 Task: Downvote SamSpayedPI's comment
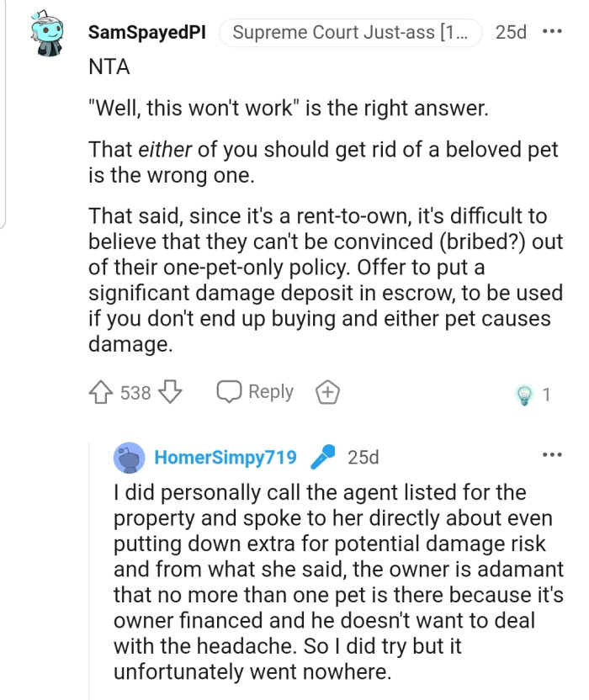point(171,393)
